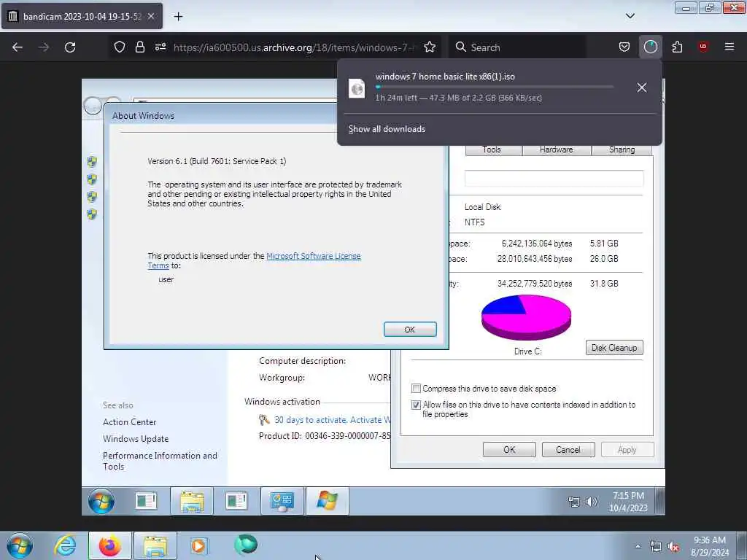Open the media player taskbar icon
The height and width of the screenshot is (560, 747).
198,545
